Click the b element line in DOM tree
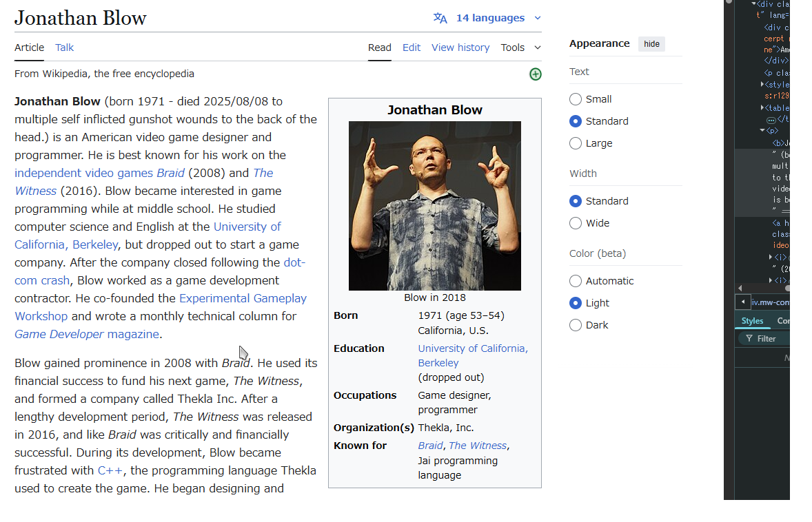Screen dimensions: 812x522 [781, 143]
